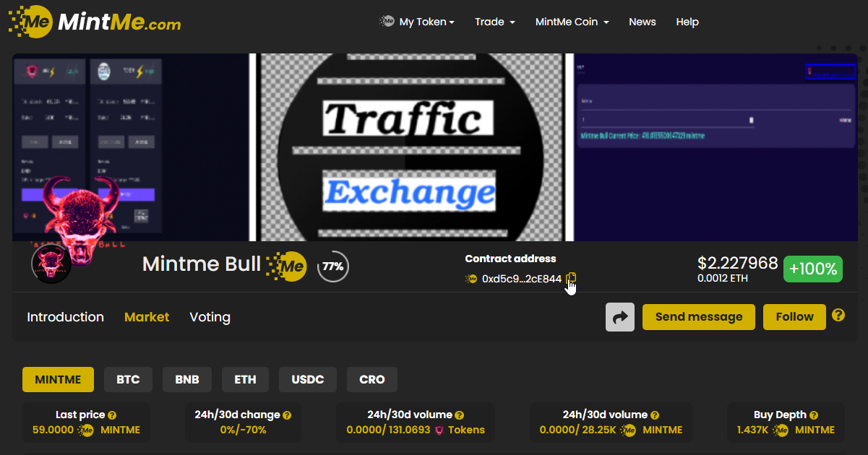
Task: Open the MintMe Coin dropdown
Action: click(x=572, y=22)
